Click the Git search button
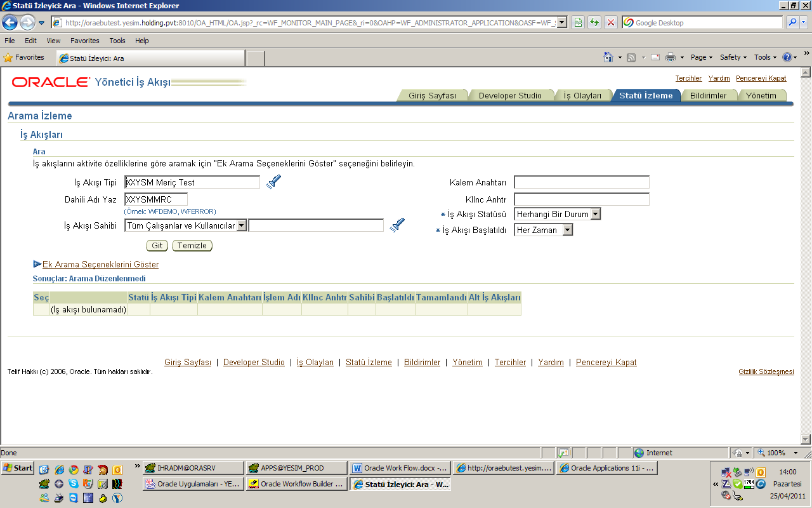 157,245
